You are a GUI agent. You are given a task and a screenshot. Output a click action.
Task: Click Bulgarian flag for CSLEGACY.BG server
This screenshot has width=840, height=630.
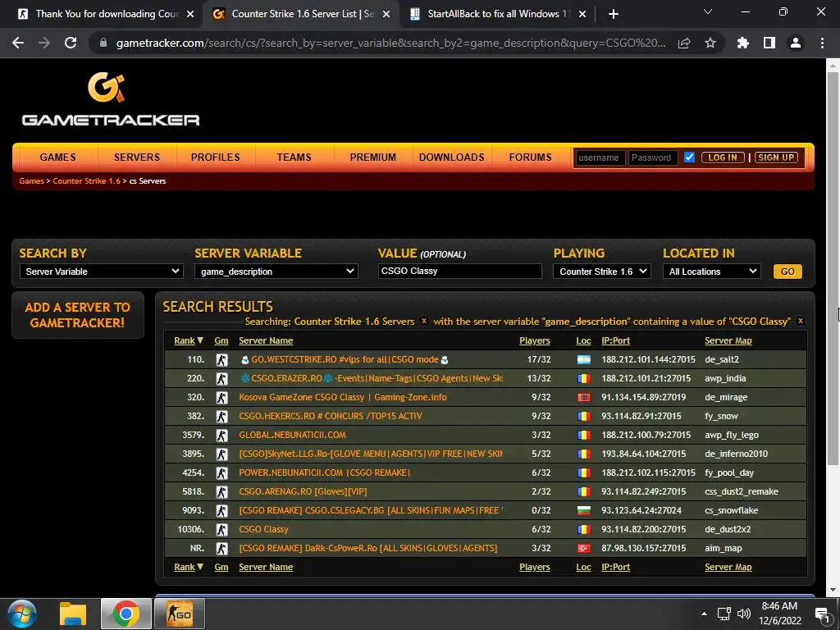[584, 510]
